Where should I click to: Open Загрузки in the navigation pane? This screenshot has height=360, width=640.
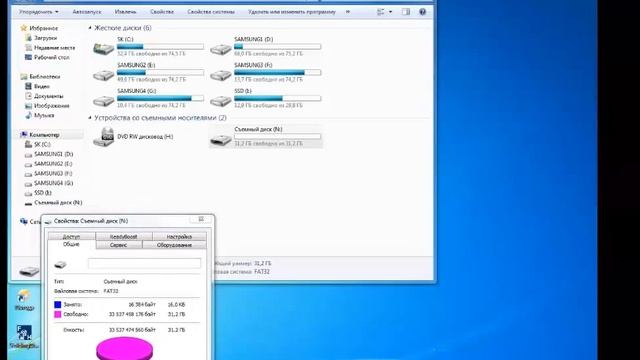[45, 38]
